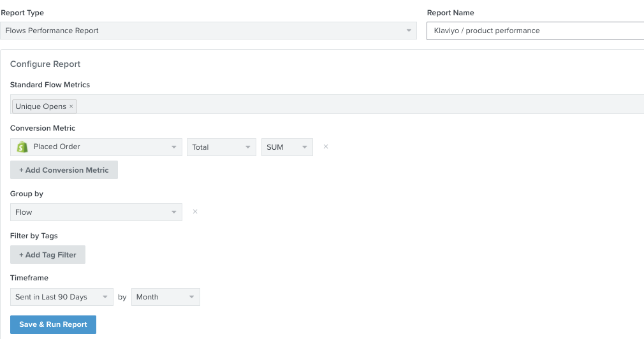This screenshot has height=339, width=644.
Task: Click empty space in Standard Flow Metrics field
Action: (357, 105)
